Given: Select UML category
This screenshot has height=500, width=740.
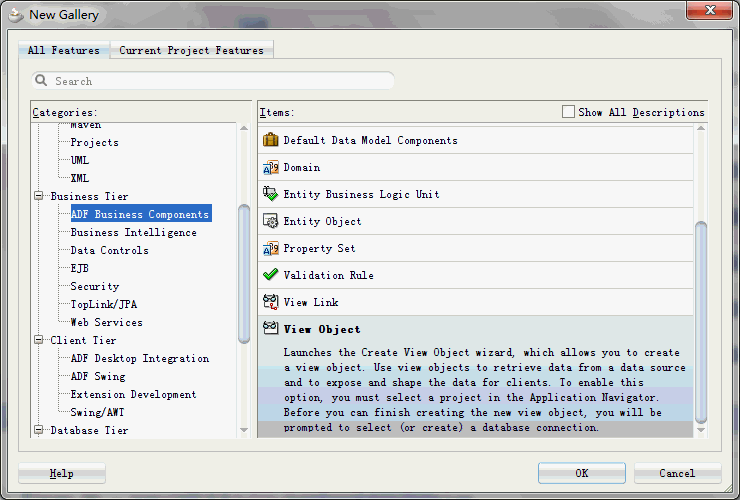Looking at the screenshot, I should pos(80,160).
